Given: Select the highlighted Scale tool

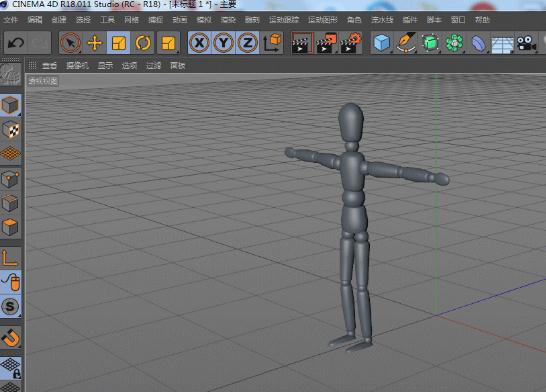Looking at the screenshot, I should point(118,43).
